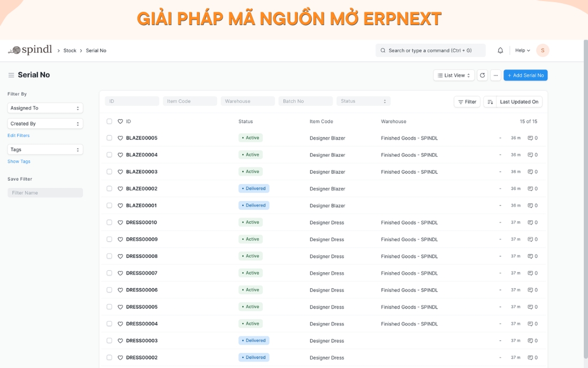Screen dimensions: 588x368
Task: Go to Stock breadcrumb
Action: [69, 50]
